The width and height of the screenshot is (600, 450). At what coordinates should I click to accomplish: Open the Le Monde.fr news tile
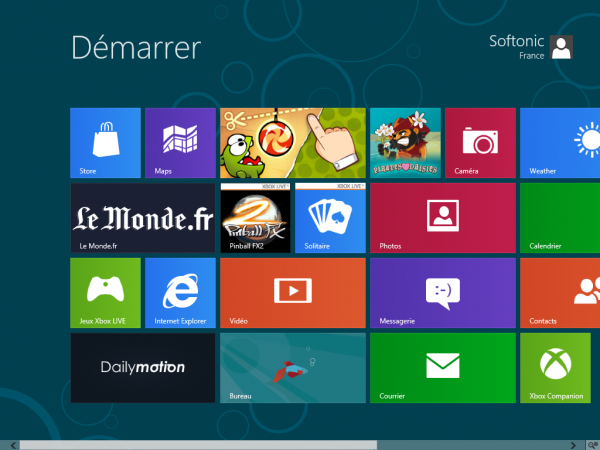(x=143, y=218)
